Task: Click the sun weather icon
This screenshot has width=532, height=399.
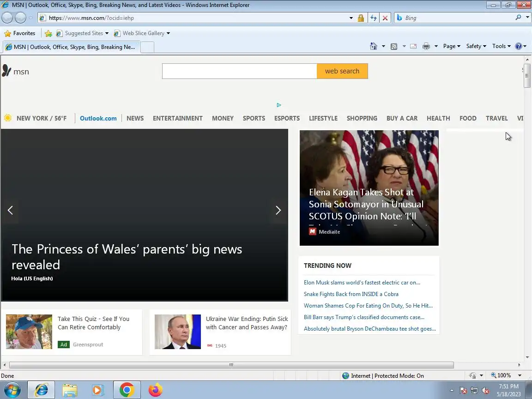Action: (x=8, y=118)
